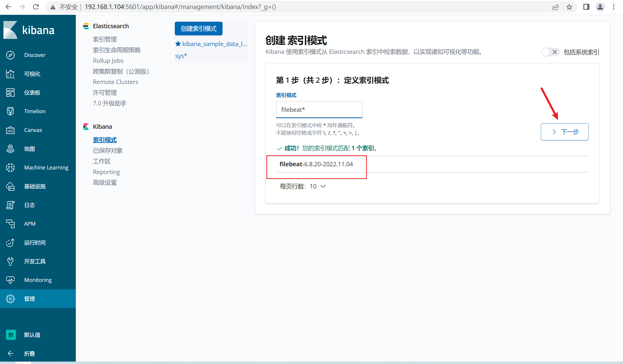Open 索引管理 menu item
623x364 pixels.
click(105, 39)
